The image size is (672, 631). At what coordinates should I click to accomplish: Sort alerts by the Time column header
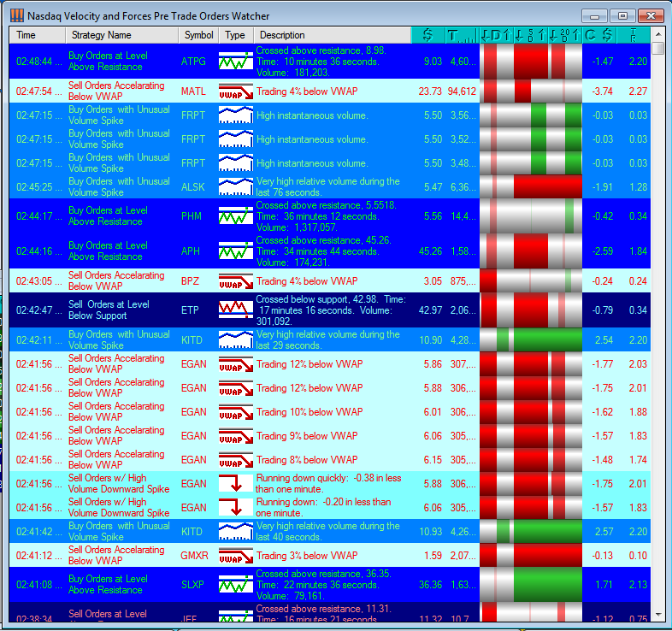(x=38, y=35)
